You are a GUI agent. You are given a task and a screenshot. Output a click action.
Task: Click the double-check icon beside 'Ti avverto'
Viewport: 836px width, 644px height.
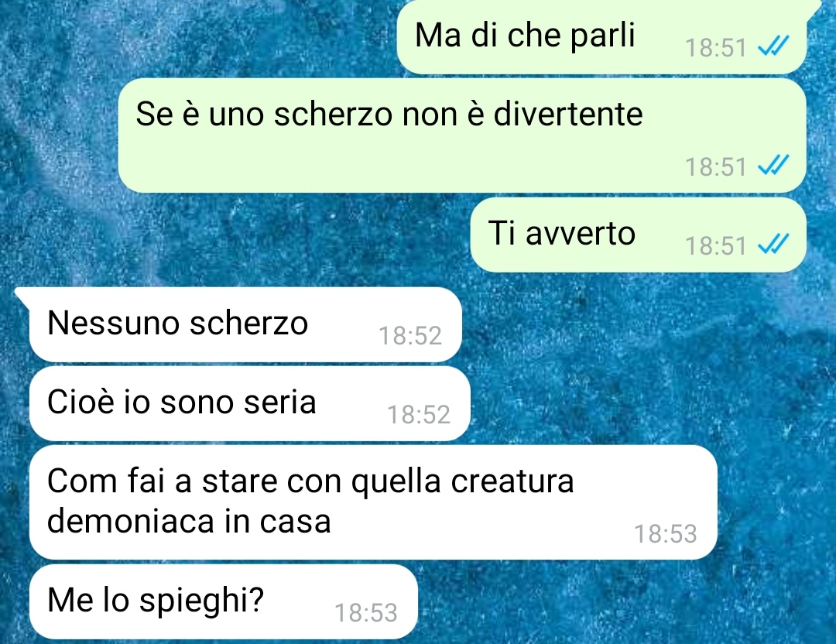pyautogui.click(x=773, y=245)
